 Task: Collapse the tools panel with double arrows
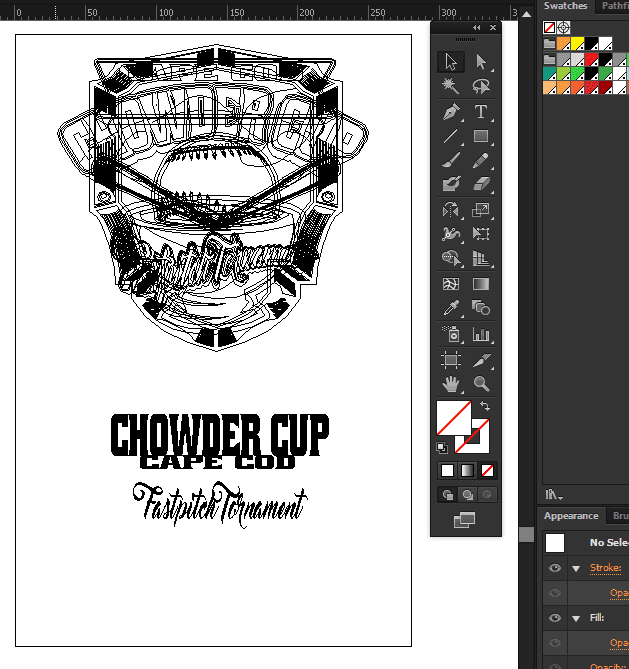477,28
